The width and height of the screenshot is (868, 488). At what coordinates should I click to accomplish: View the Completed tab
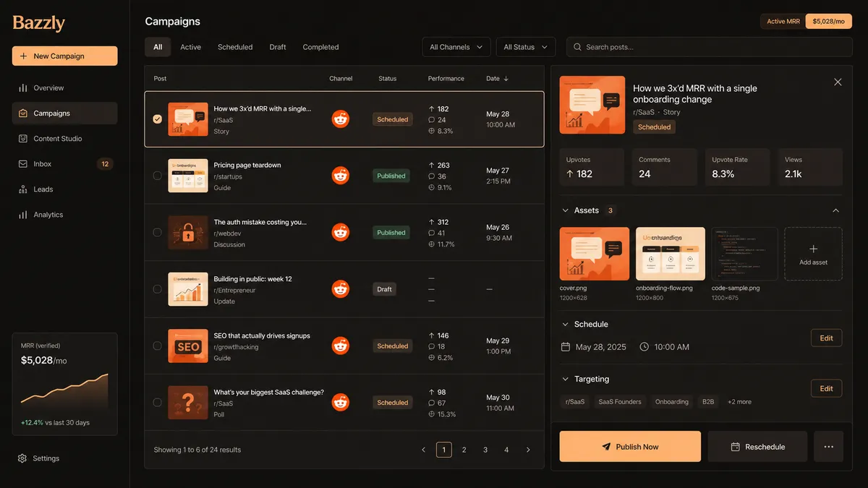click(320, 47)
